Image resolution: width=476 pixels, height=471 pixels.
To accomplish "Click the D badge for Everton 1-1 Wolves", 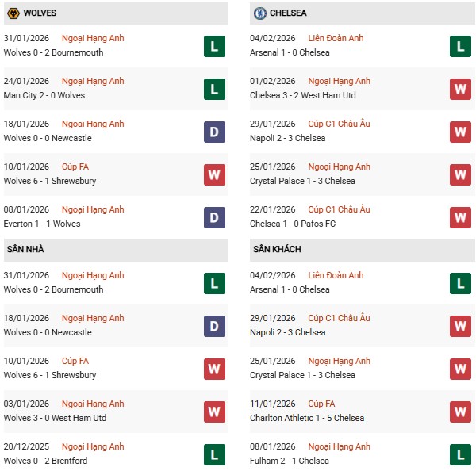I will point(214,217).
